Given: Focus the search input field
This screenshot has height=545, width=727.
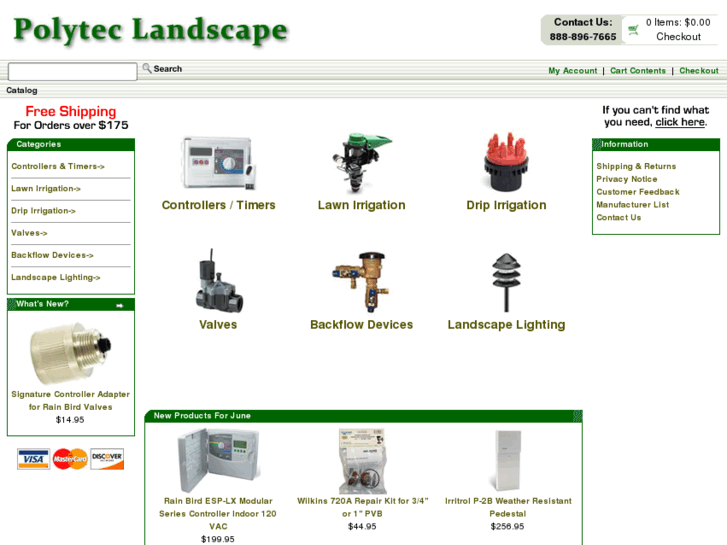Looking at the screenshot, I should click(73, 71).
